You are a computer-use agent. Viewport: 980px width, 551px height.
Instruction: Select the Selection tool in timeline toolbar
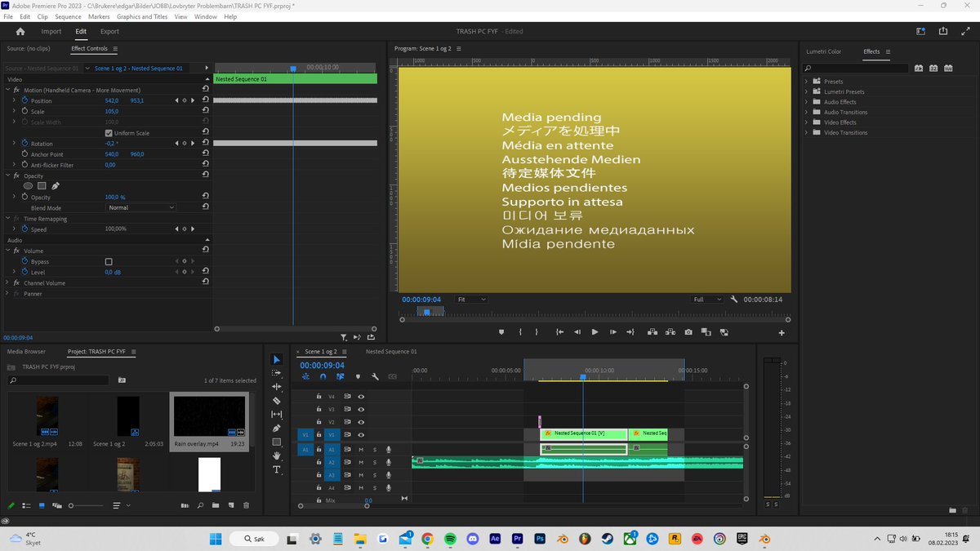click(x=277, y=359)
